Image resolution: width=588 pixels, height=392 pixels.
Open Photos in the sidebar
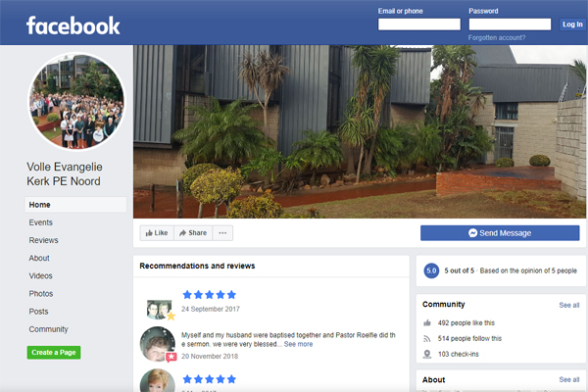[42, 294]
